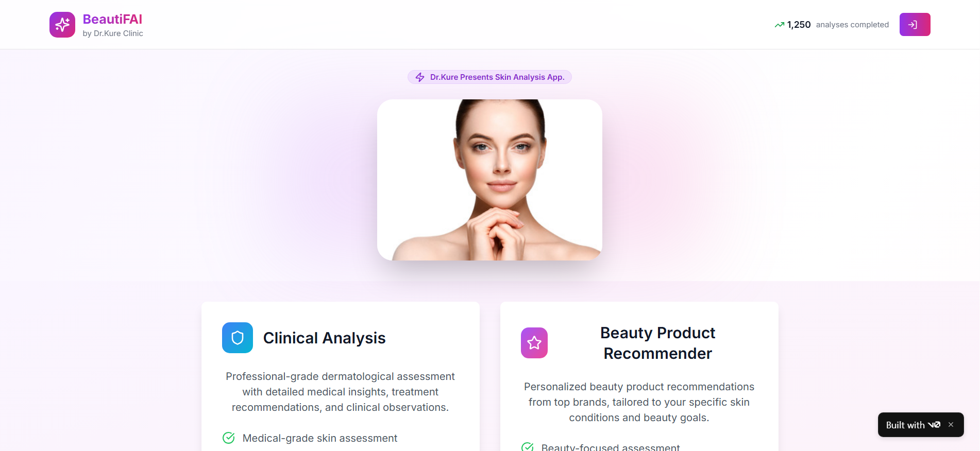Click the Built with text label

tap(905, 425)
